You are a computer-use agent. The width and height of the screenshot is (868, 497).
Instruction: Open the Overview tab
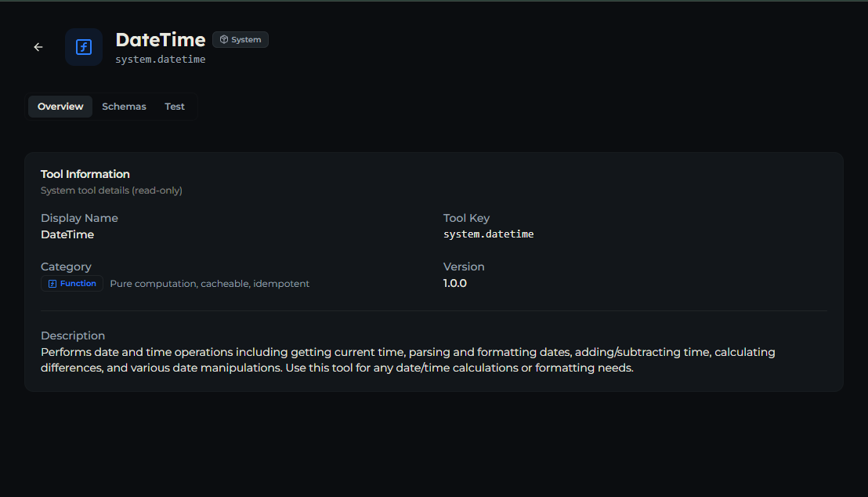60,107
